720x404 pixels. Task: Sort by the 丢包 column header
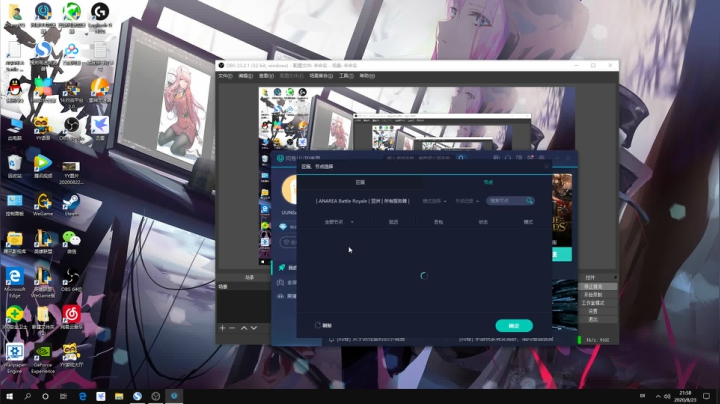[439, 222]
